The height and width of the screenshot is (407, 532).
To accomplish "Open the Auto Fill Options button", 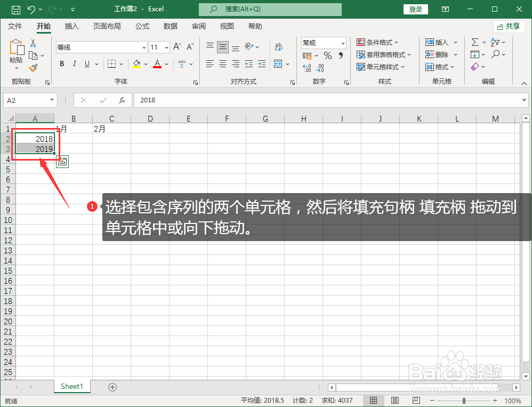I will [x=62, y=162].
